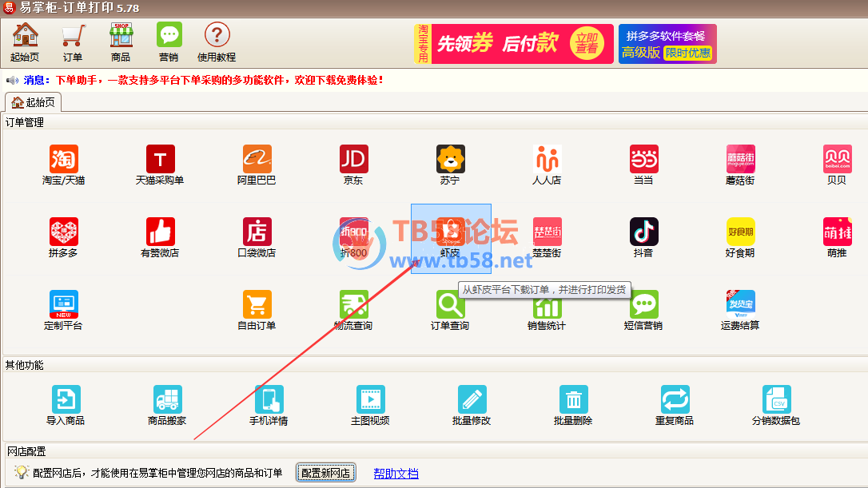Open the 批量删除 trash tool
Viewport: 868px width, 488px height.
click(574, 406)
